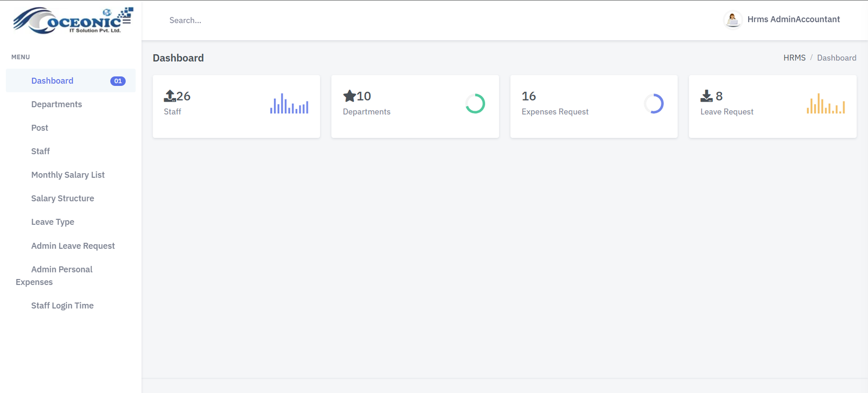Click the HRMS breadcrumb link
Viewport: 868px width, 393px height.
pyautogui.click(x=794, y=58)
